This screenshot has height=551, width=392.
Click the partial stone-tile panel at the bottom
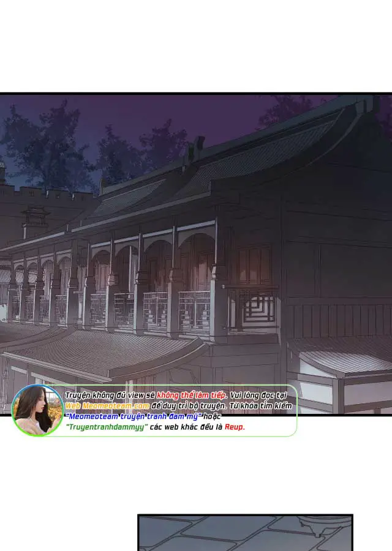pyautogui.click(x=245, y=533)
